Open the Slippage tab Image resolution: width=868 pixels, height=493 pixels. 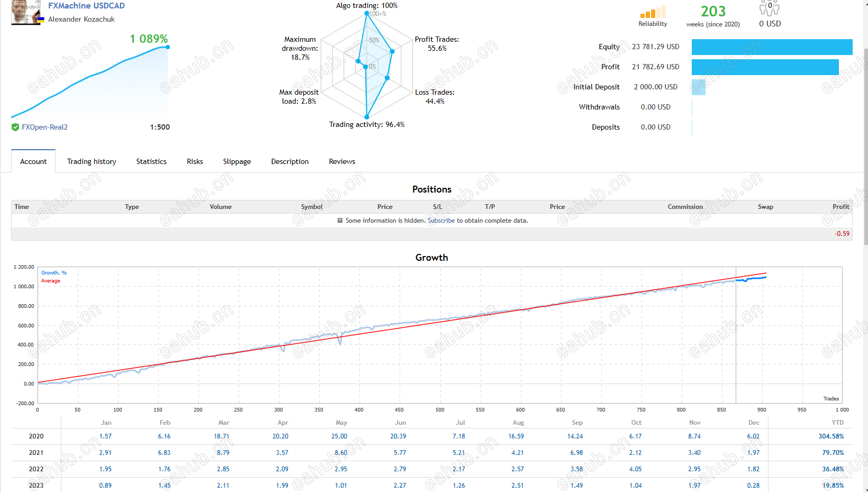coord(237,161)
